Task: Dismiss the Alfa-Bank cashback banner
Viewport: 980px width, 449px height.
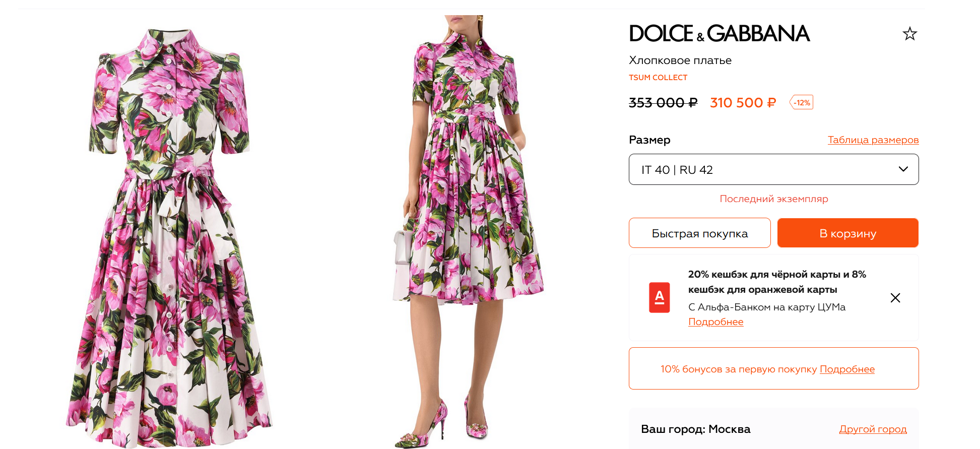Action: pos(895,298)
